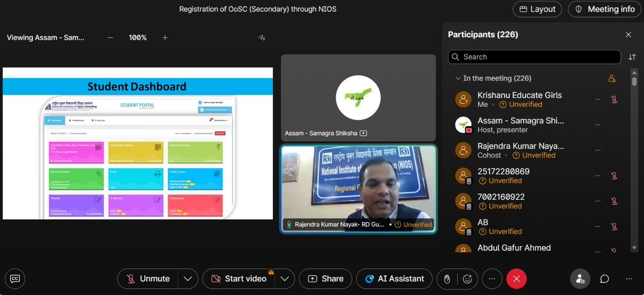Unmute the microphone

[x=148, y=278]
